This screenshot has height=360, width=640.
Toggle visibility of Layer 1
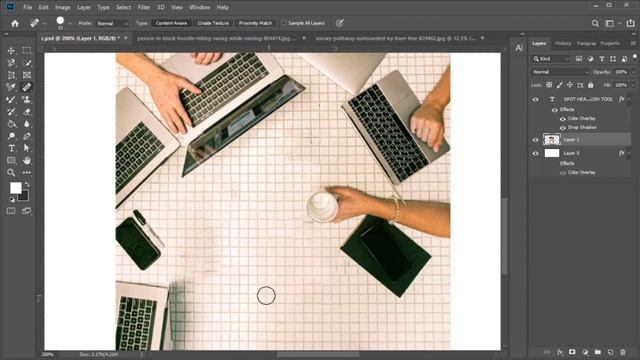536,140
